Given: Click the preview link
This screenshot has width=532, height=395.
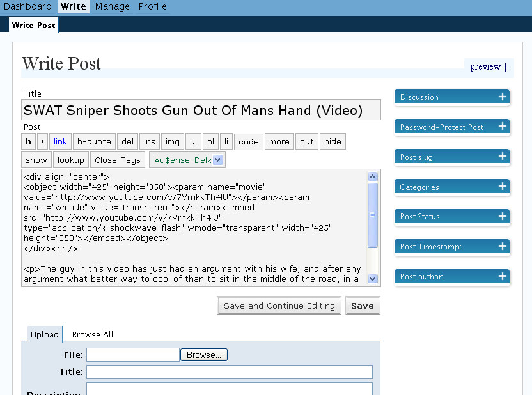Looking at the screenshot, I should click(489, 66).
